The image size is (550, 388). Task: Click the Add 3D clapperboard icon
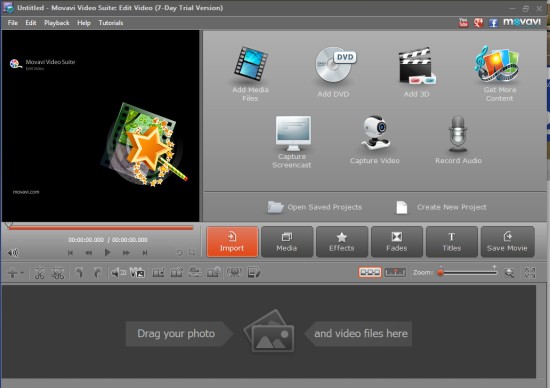coord(417,66)
